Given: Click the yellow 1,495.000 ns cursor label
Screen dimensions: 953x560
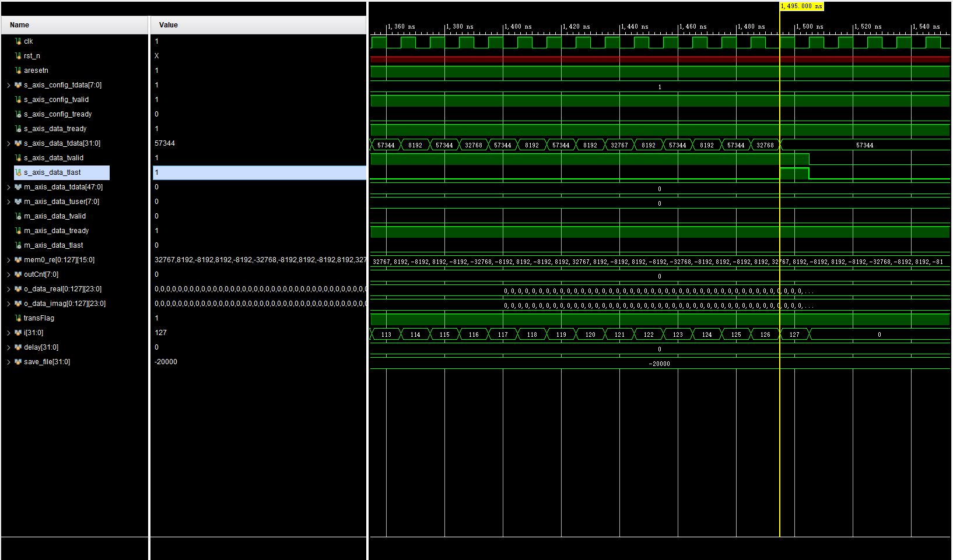Looking at the screenshot, I should 802,6.
